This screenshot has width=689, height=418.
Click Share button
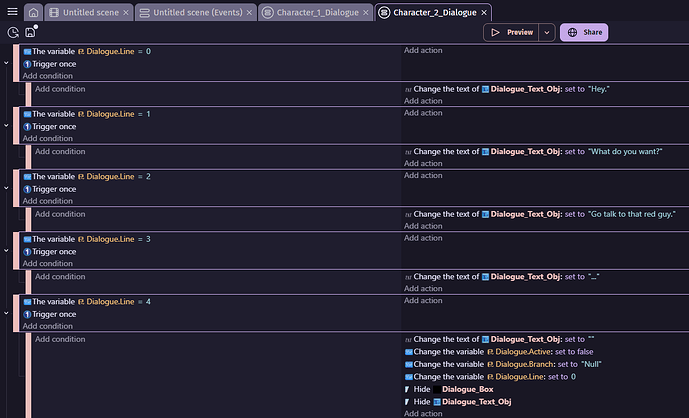(x=584, y=32)
